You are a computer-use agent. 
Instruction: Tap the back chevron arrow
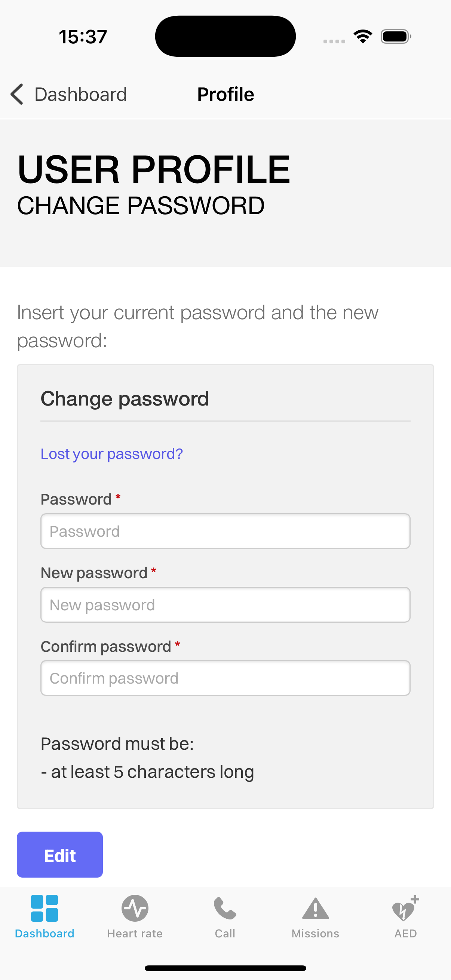pyautogui.click(x=17, y=94)
